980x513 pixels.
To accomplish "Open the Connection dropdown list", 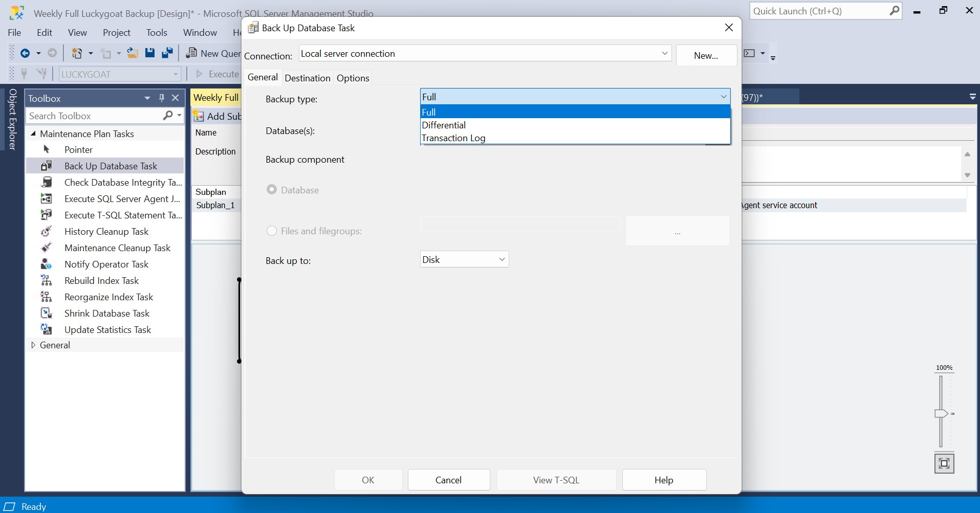I will [664, 53].
